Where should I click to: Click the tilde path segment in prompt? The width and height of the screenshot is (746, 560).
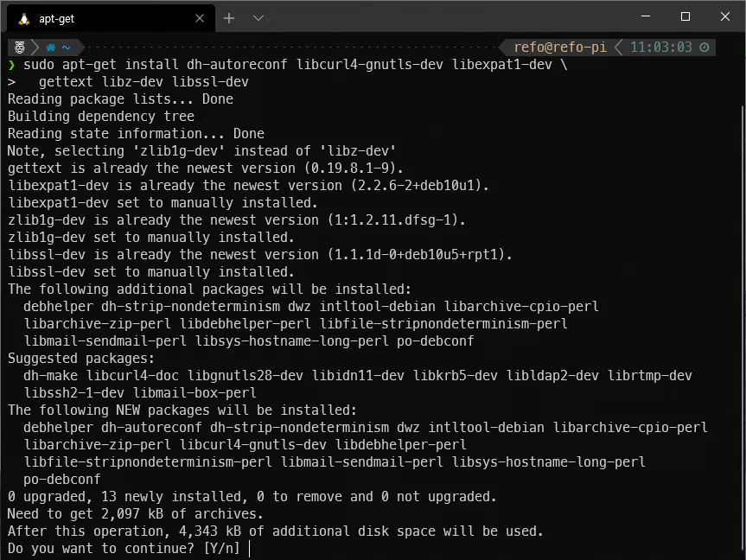point(67,48)
